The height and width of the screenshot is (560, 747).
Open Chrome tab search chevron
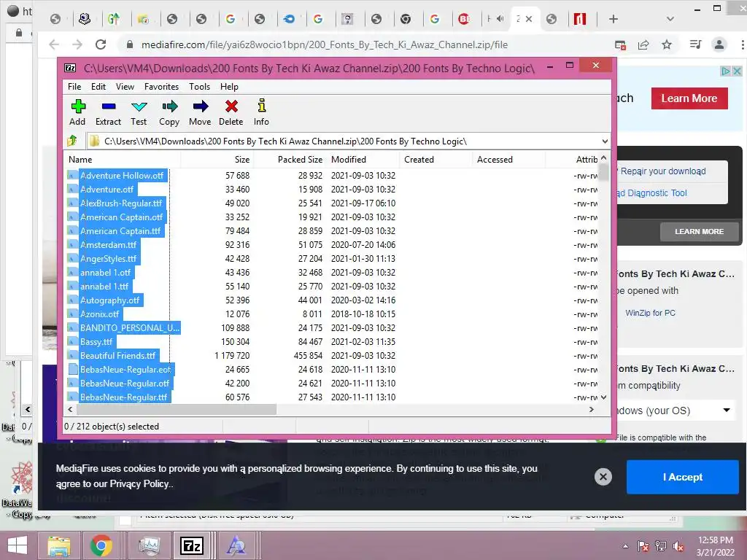(x=670, y=19)
